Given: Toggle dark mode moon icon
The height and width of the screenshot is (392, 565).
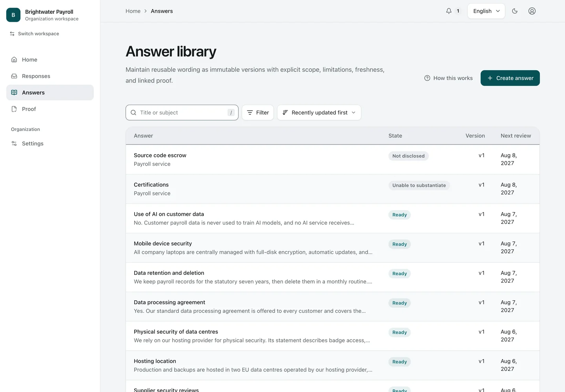Looking at the screenshot, I should pyautogui.click(x=515, y=11).
